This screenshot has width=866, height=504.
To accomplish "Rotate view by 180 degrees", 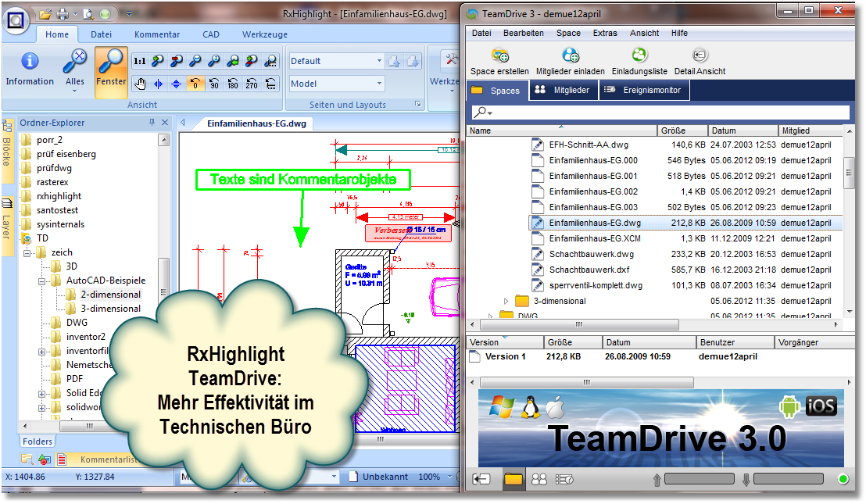I will coord(233,84).
